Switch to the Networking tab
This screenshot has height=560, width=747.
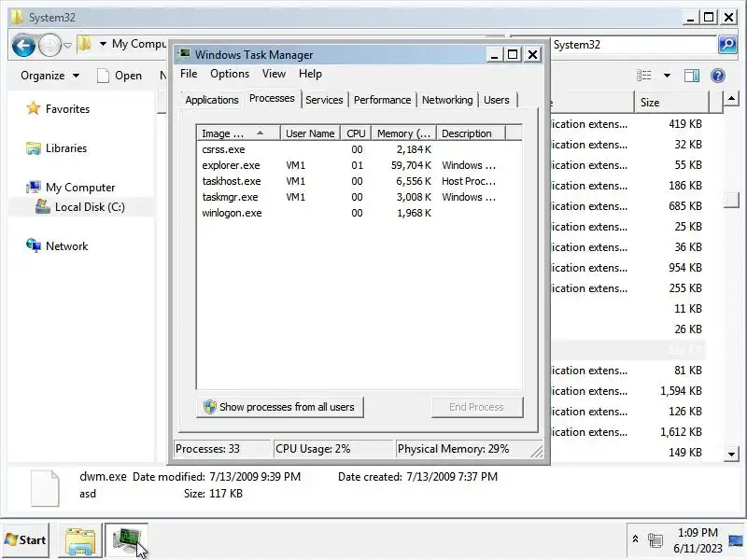(447, 100)
